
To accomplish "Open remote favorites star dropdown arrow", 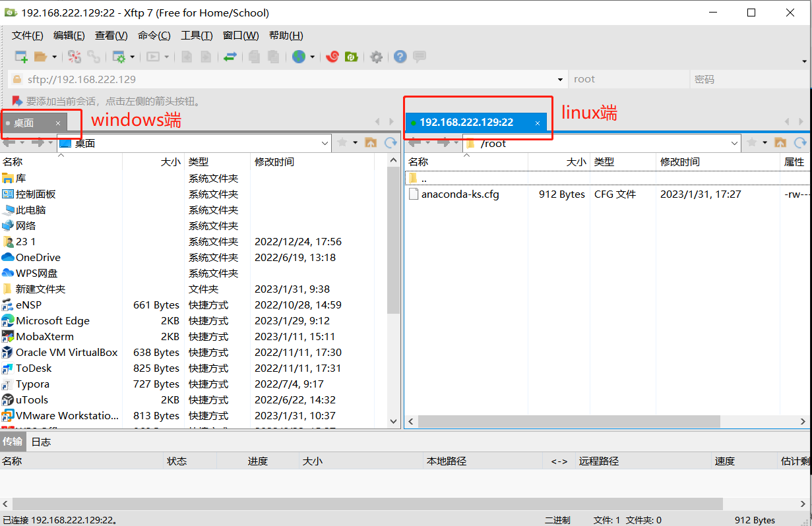I will point(765,143).
